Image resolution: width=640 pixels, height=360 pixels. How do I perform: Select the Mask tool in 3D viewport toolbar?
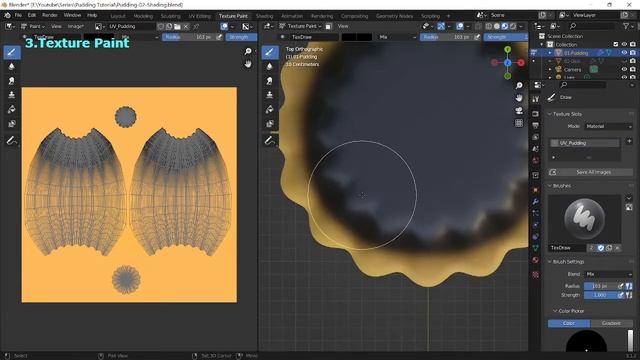(x=269, y=124)
